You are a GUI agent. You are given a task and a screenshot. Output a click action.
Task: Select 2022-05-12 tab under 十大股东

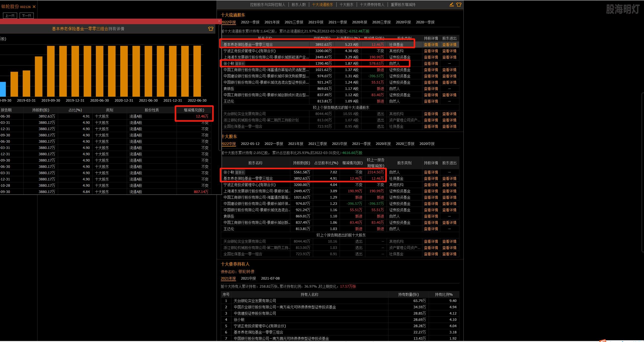click(x=250, y=144)
